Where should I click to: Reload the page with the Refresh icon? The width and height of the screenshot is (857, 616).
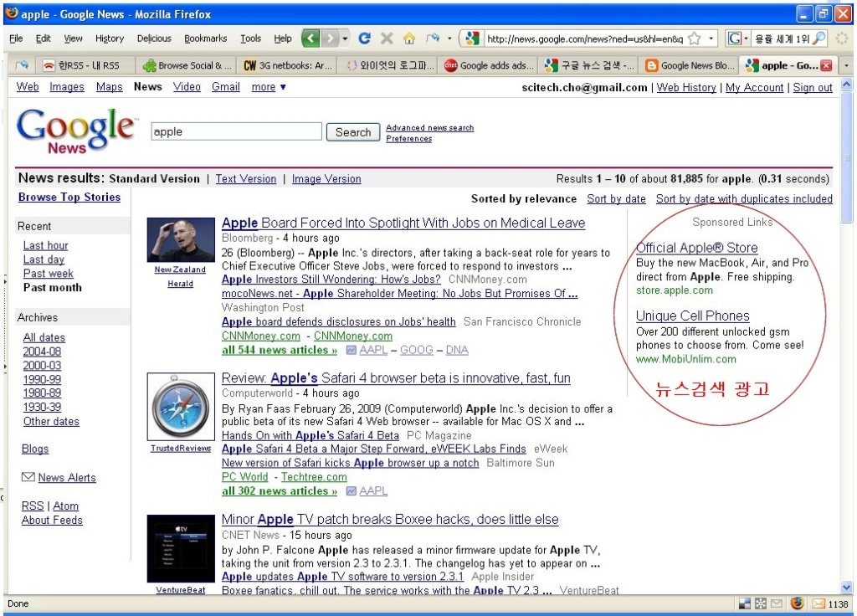[x=365, y=38]
